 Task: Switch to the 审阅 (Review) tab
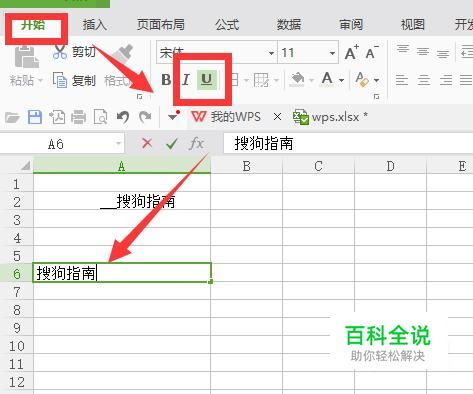click(351, 25)
